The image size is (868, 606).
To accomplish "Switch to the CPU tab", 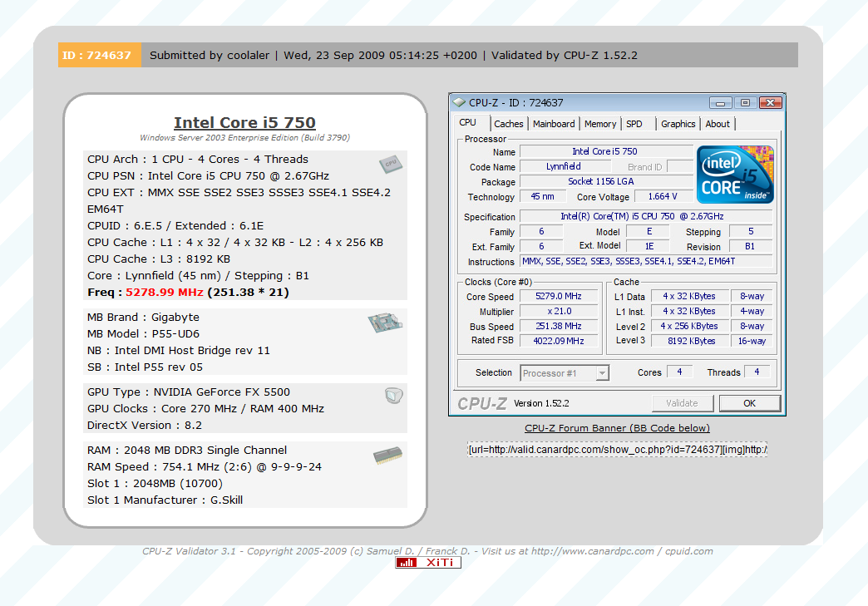I will (468, 123).
